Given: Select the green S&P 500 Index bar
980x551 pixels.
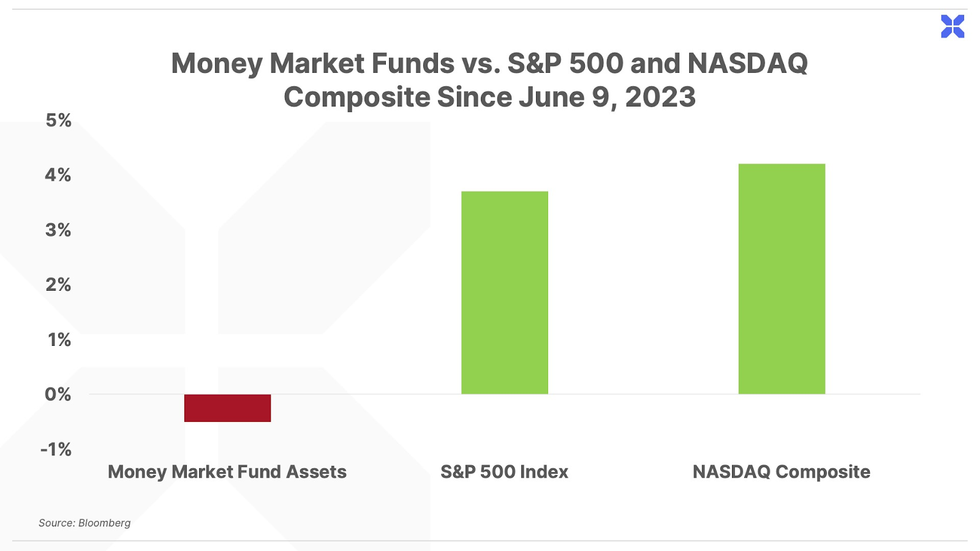Looking at the screenshot, I should tap(504, 293).
